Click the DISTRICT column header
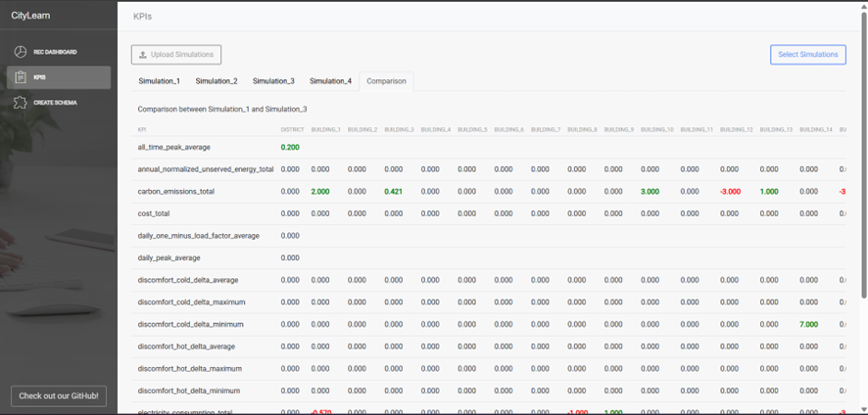The width and height of the screenshot is (868, 415). [292, 129]
